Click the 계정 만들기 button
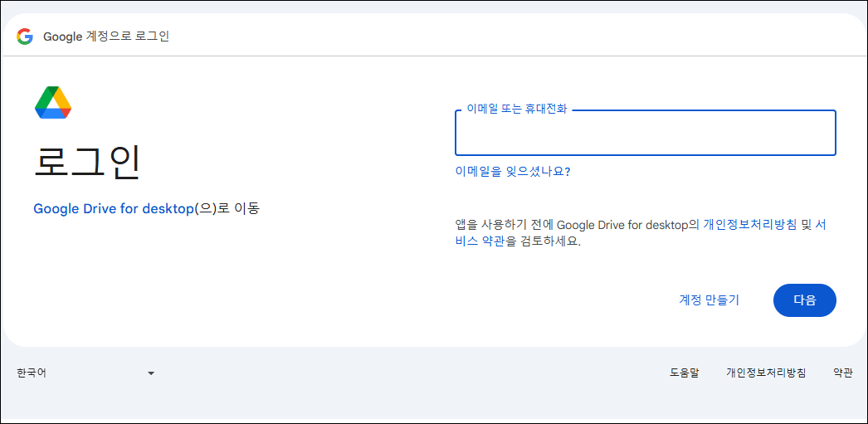The height and width of the screenshot is (424, 868). 710,300
